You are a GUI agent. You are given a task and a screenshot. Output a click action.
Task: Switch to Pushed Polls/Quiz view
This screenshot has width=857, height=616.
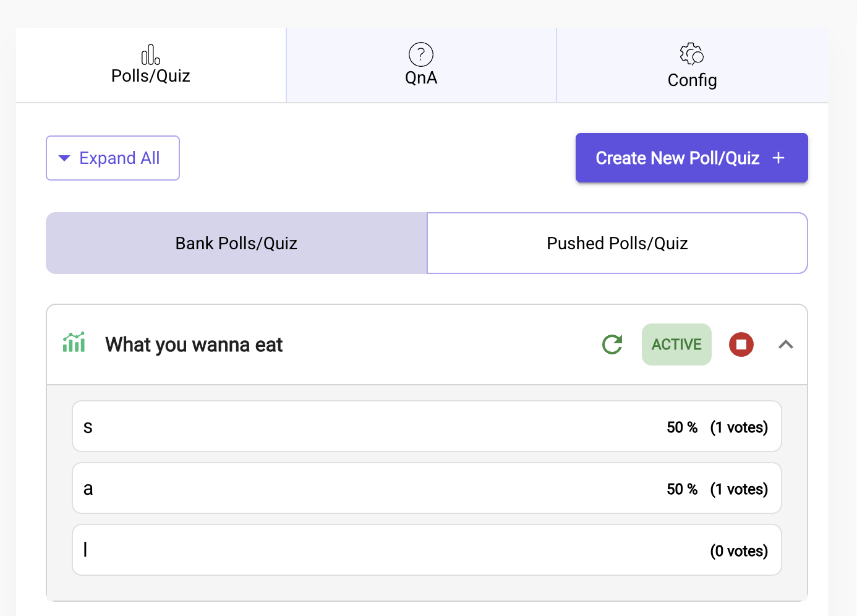pos(617,243)
